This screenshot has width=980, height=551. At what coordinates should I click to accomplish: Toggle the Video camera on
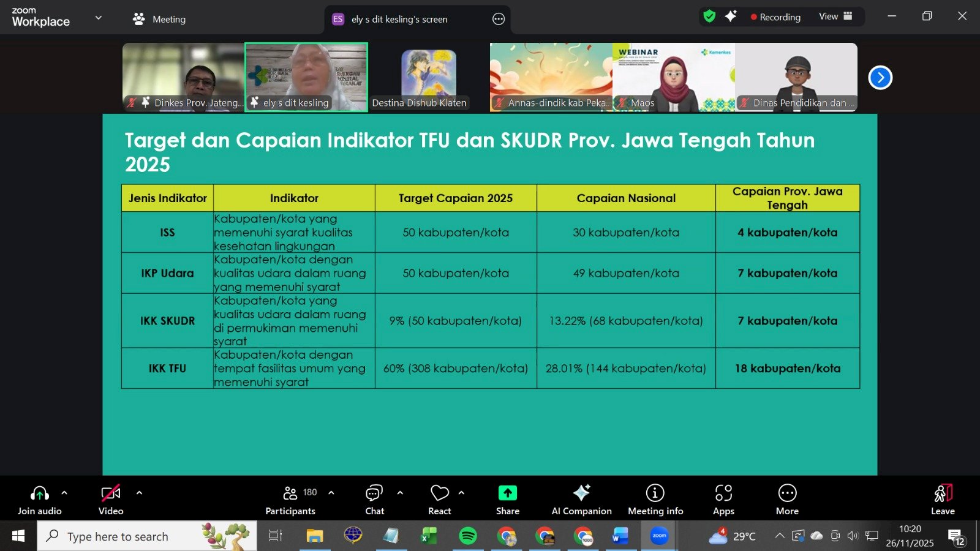(111, 500)
